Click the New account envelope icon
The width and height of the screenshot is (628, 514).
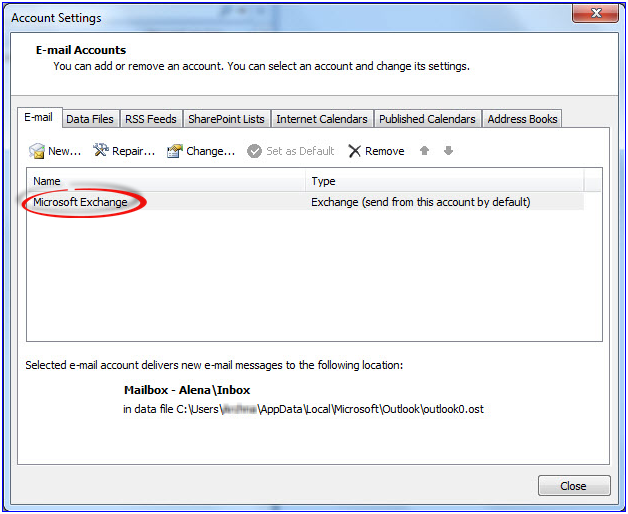37,151
